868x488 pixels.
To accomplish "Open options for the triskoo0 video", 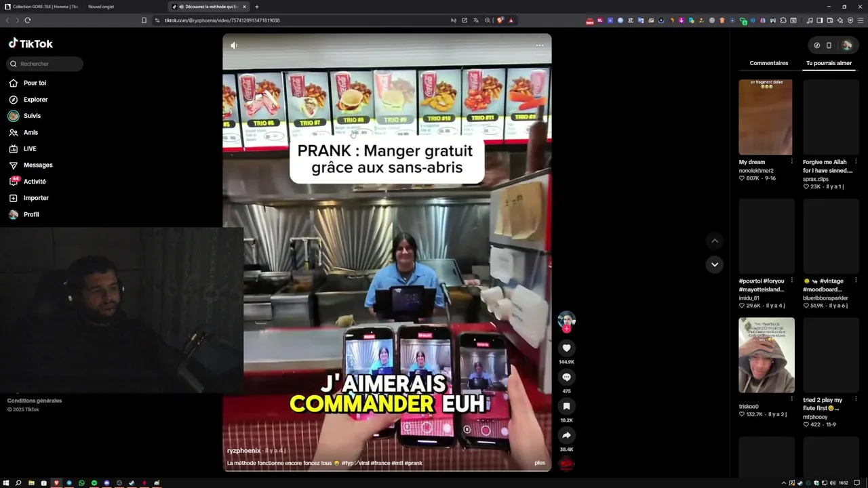I will click(x=791, y=399).
